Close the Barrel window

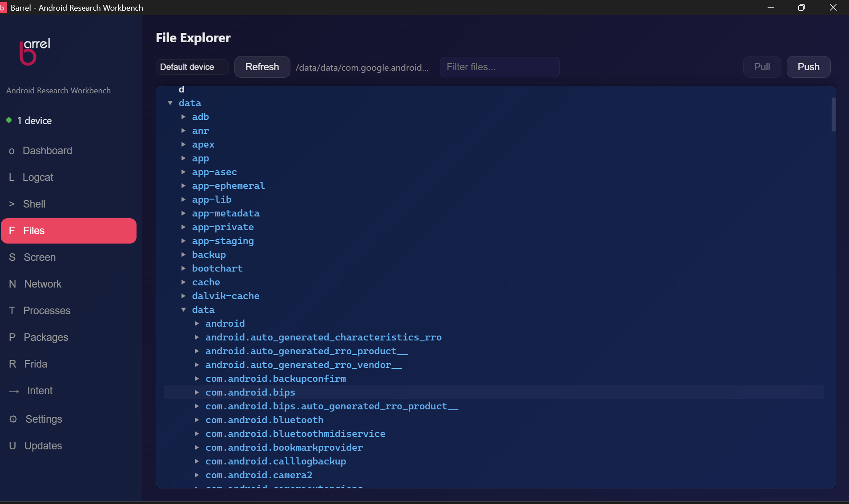833,8
